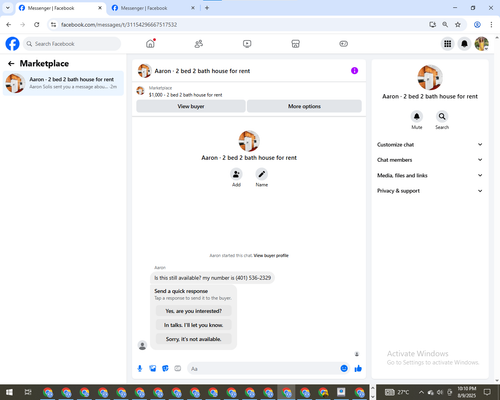Image resolution: width=500 pixels, height=400 pixels.
Task: Send 'Sorry, it's not available.' reply
Action: 193,339
